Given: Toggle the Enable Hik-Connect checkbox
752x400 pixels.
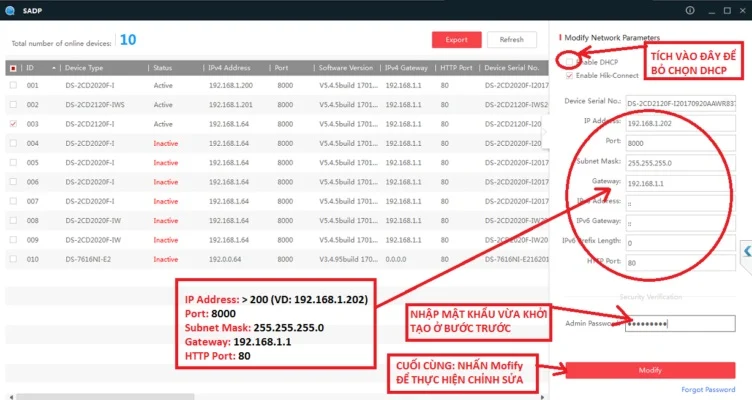Looking at the screenshot, I should (569, 75).
